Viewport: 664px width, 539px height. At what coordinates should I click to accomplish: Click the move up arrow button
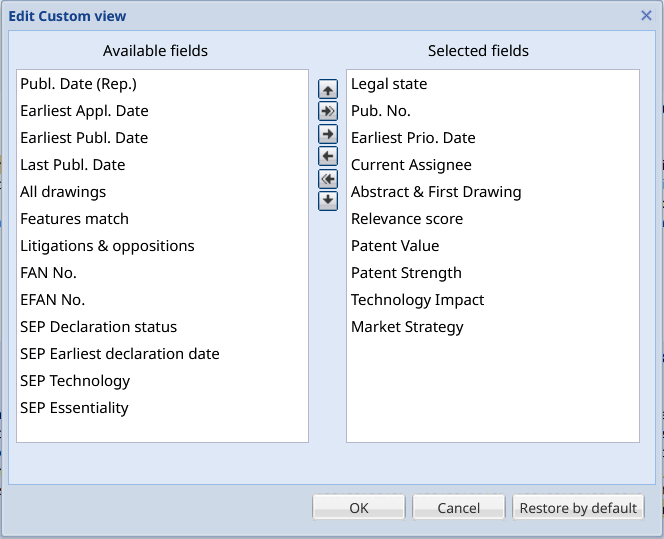click(327, 90)
